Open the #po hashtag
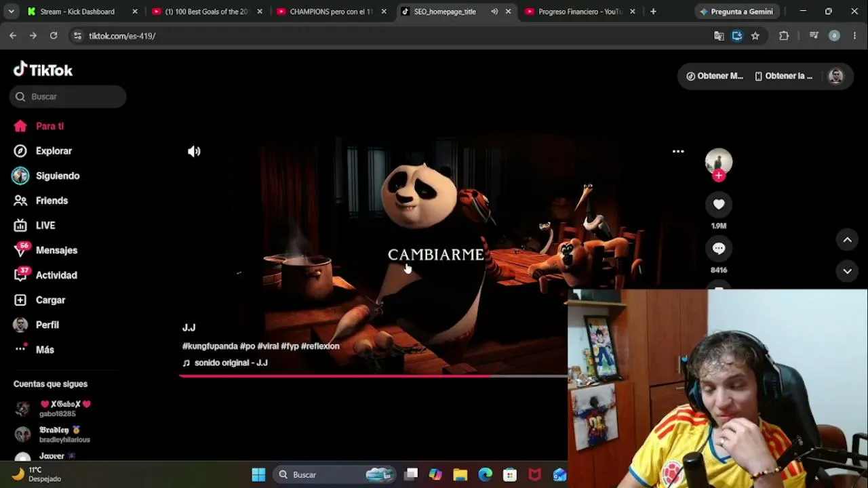This screenshot has width=868, height=488. [x=248, y=346]
